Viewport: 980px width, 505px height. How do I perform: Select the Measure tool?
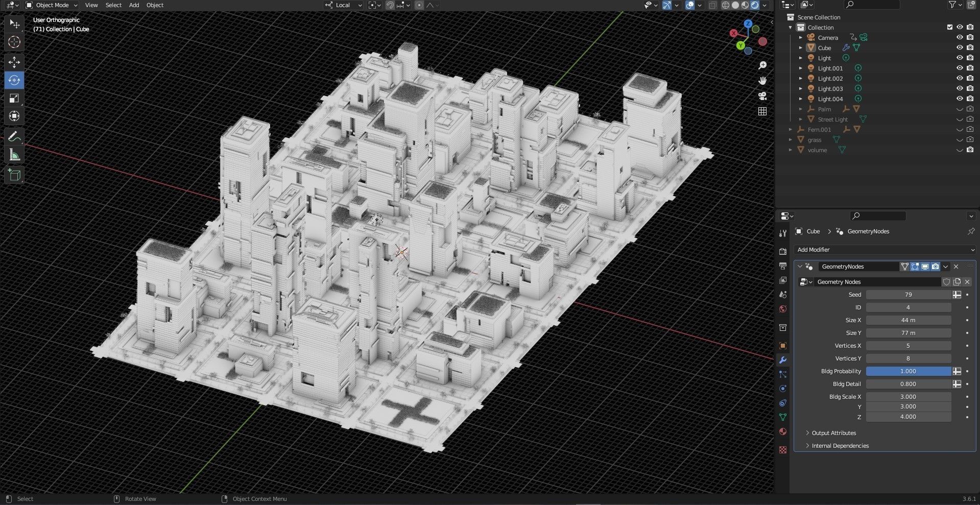click(x=14, y=155)
